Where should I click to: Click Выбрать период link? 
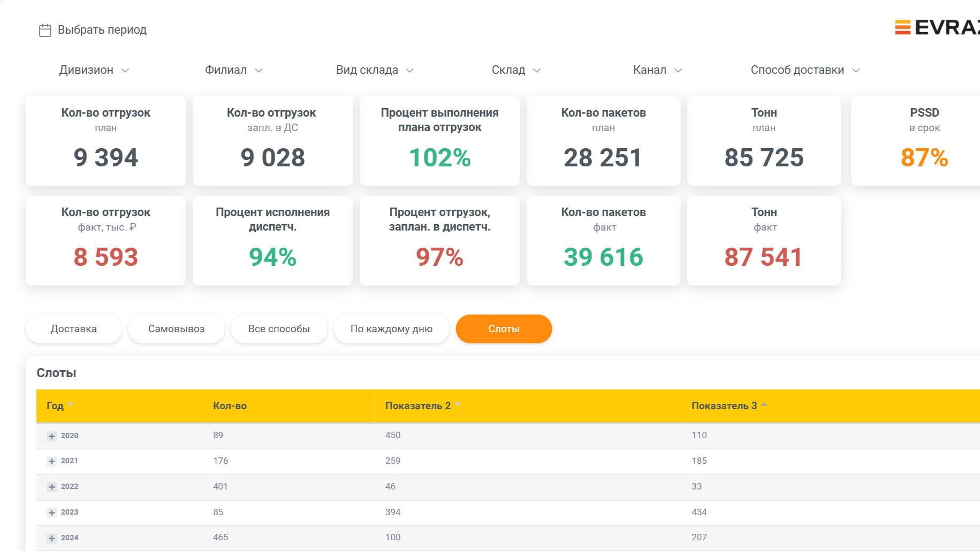tap(102, 30)
